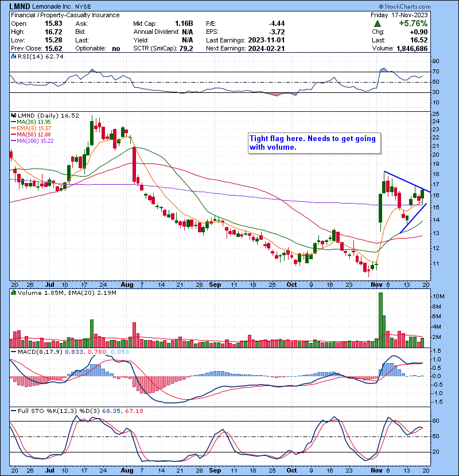Click the EPS value -3.72

[x=277, y=32]
